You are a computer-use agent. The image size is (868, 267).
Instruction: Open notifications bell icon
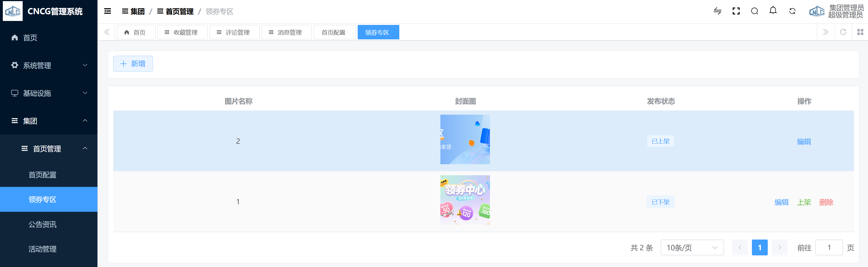coord(773,11)
